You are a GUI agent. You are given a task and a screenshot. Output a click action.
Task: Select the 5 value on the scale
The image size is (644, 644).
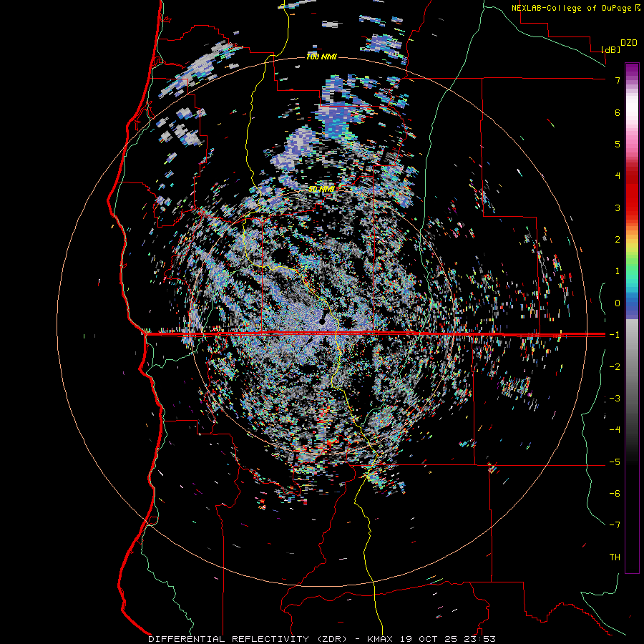(618, 144)
